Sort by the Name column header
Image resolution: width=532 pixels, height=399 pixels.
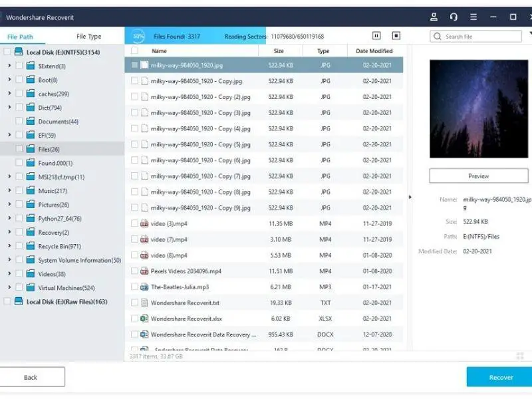[159, 51]
